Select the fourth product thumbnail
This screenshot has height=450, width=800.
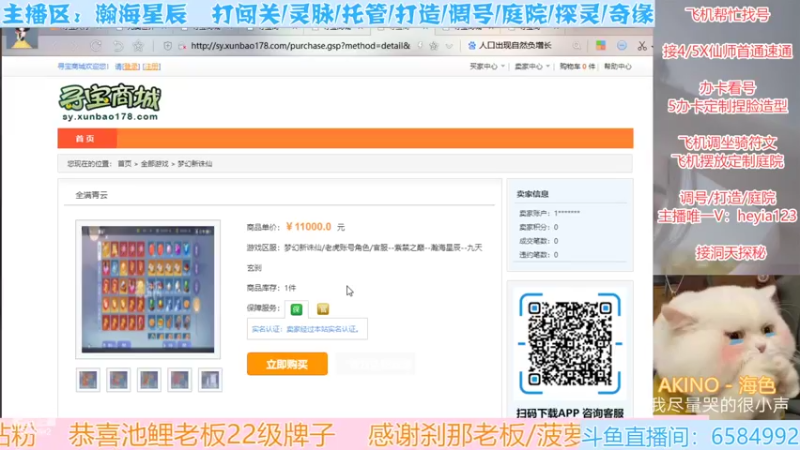click(x=180, y=380)
